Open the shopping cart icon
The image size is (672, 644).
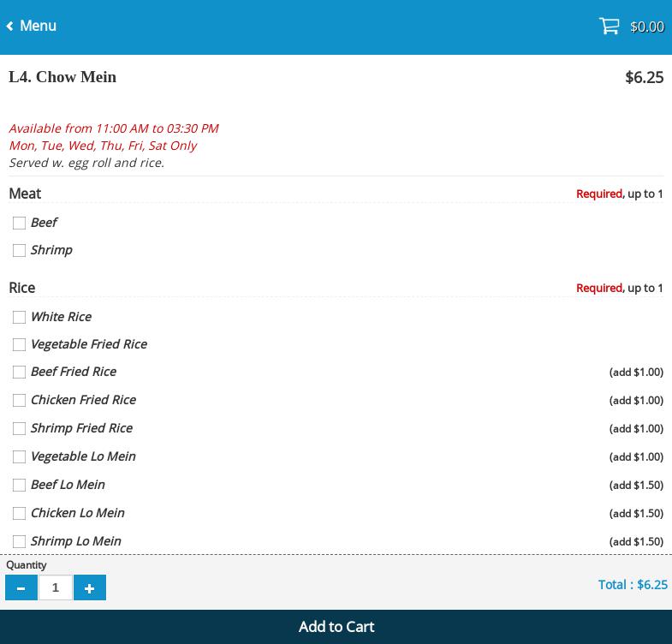click(609, 27)
